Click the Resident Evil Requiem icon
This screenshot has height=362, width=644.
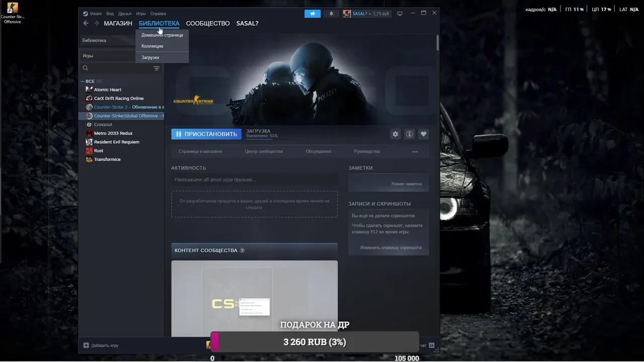tap(89, 142)
